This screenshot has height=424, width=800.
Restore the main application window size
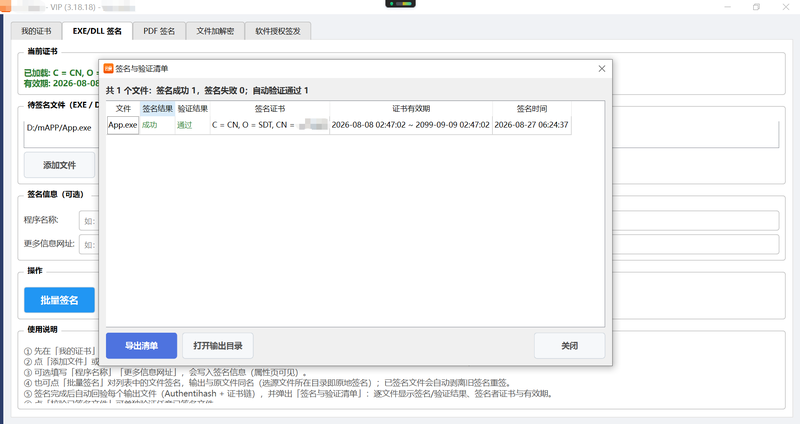click(x=757, y=7)
